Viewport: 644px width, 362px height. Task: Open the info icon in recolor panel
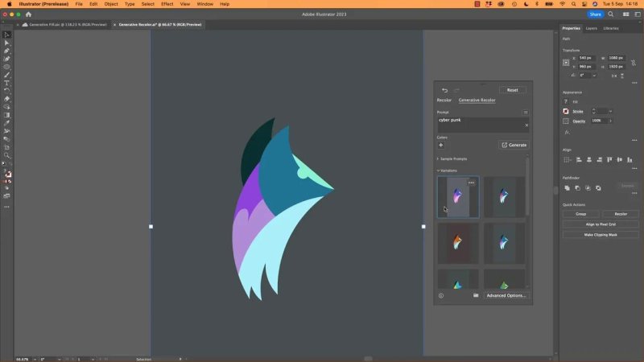tap(440, 295)
